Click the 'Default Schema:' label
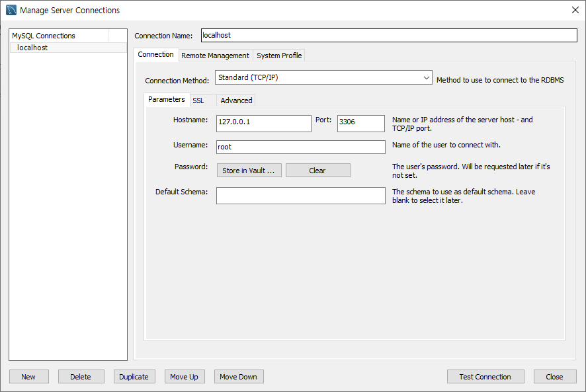This screenshot has width=586, height=392. click(x=181, y=192)
